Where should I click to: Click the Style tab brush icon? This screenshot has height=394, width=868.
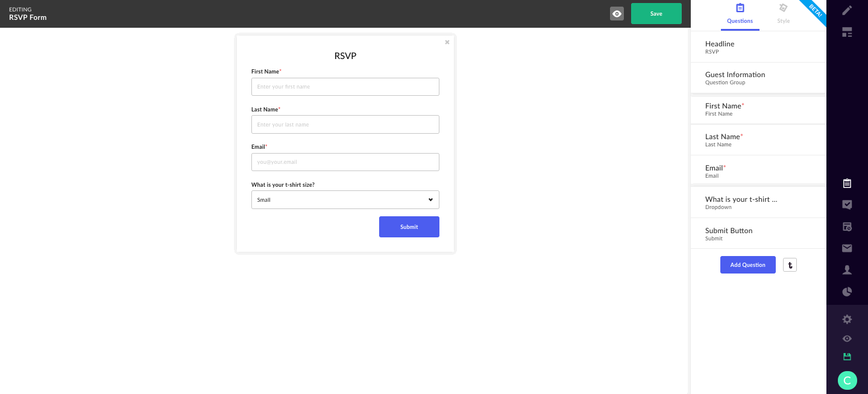(783, 8)
